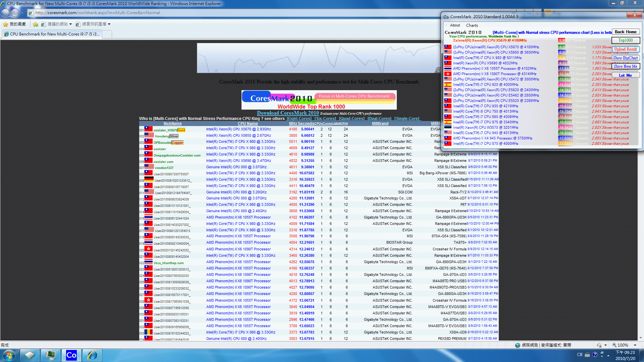Open the zoom level 100% dropdown
The image size is (644, 362).
(x=635, y=345)
